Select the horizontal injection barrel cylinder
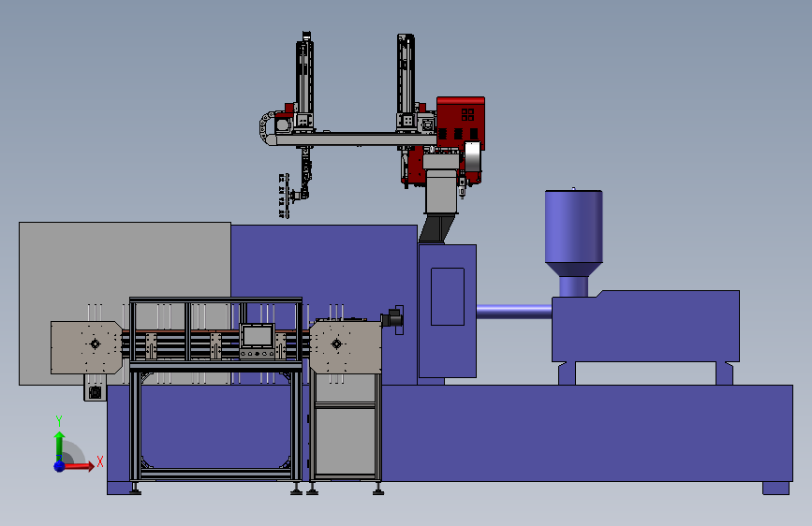Image resolution: width=812 pixels, height=526 pixels. (x=514, y=311)
